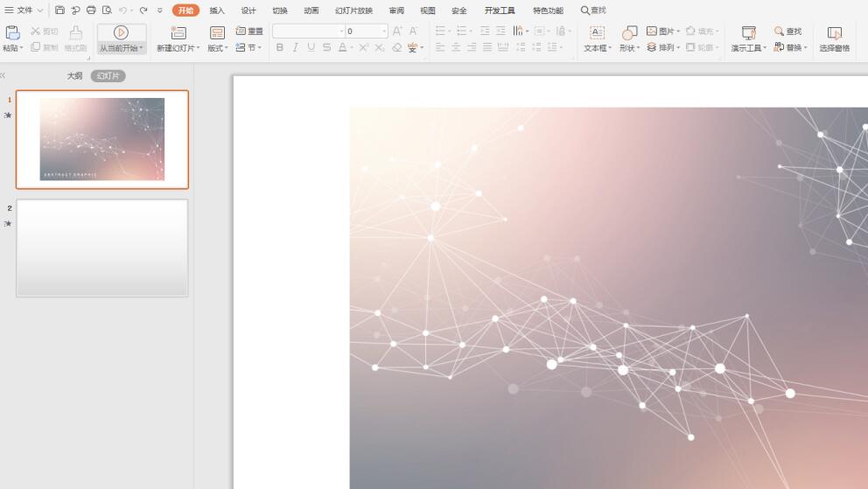Click the ribbon Find (查找) magnifier button
This screenshot has height=489, width=868.
(788, 31)
